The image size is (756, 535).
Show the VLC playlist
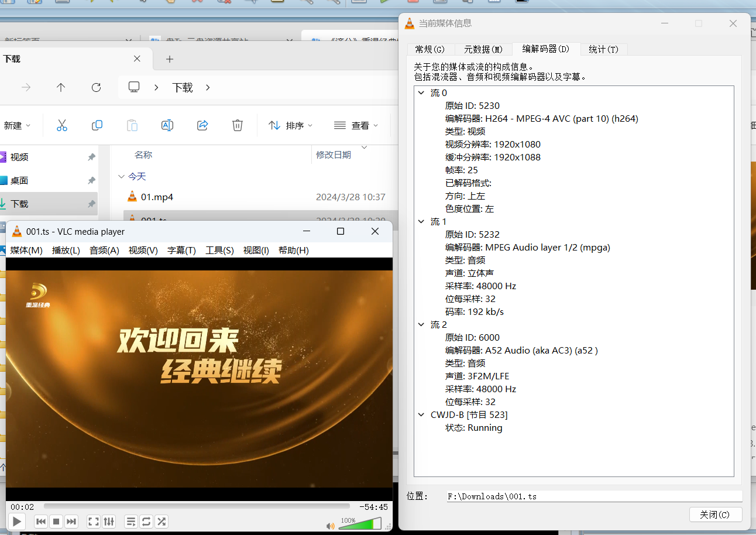(x=131, y=522)
